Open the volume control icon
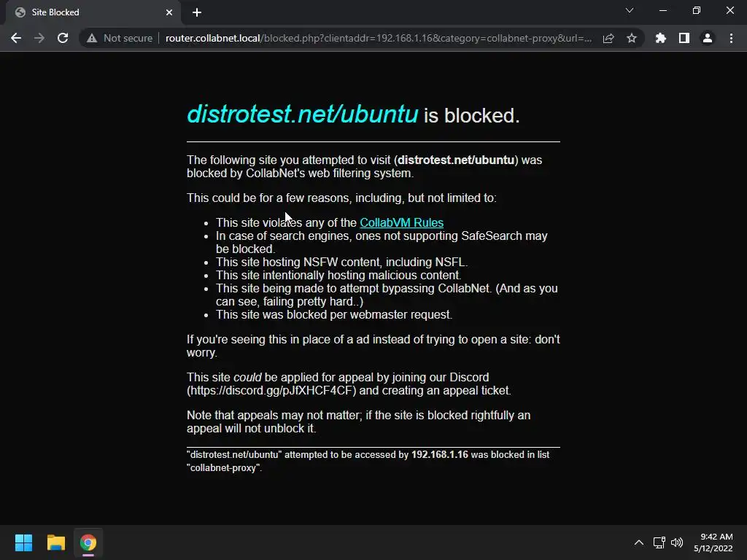The height and width of the screenshot is (560, 747). click(x=677, y=542)
